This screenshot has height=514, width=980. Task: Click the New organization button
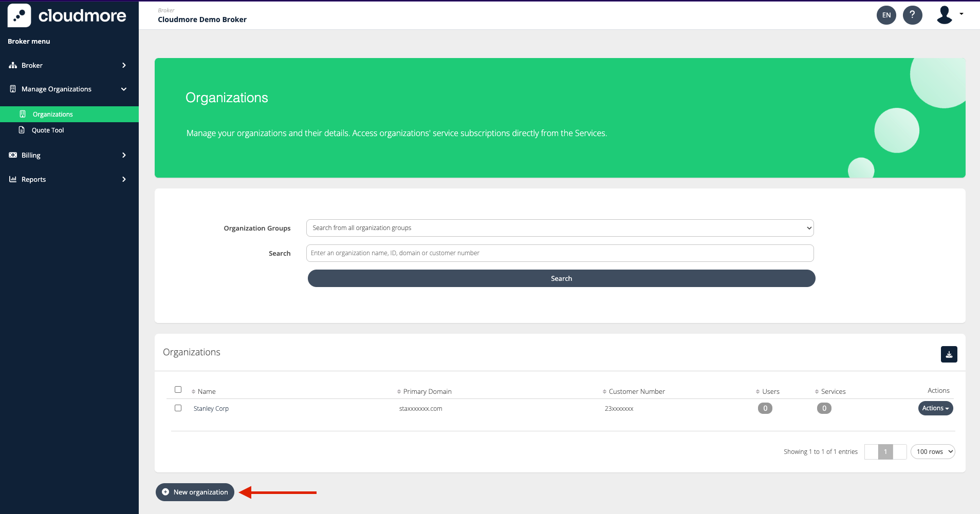(195, 492)
